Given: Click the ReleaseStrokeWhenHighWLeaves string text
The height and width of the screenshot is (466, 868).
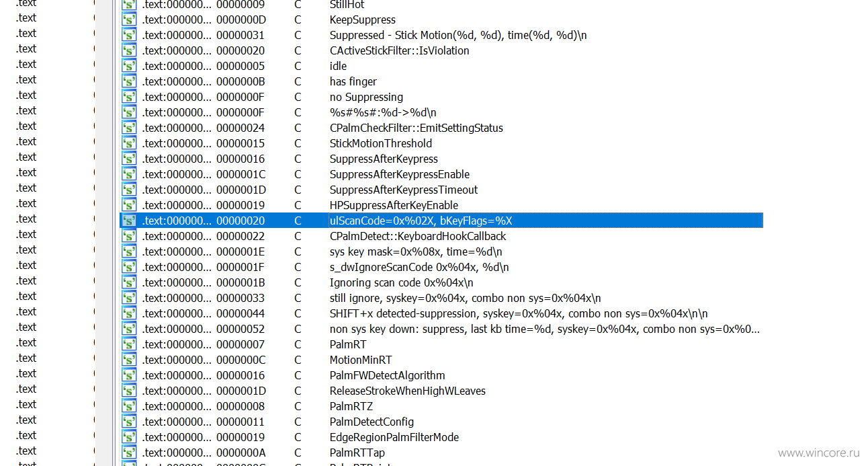Looking at the screenshot, I should click(407, 391).
